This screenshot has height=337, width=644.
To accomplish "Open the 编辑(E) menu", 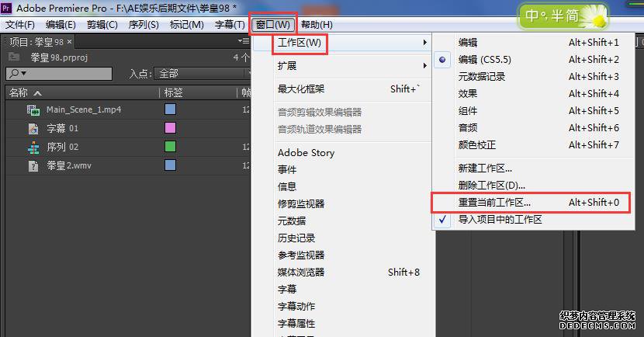I will pyautogui.click(x=61, y=25).
